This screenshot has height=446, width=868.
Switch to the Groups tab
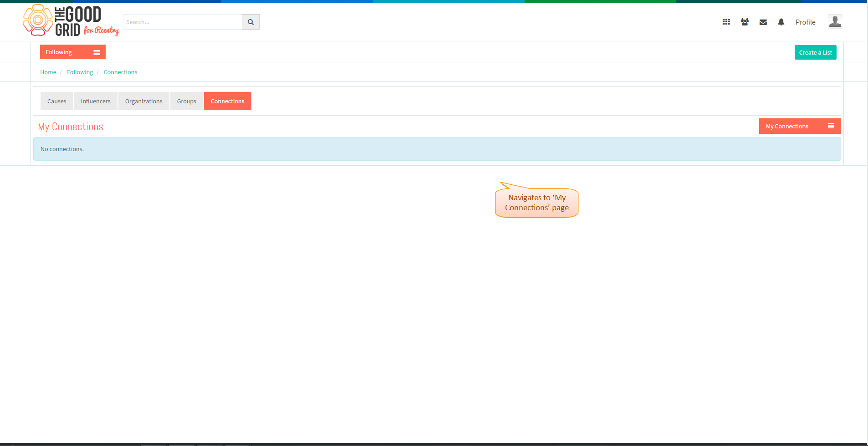click(x=187, y=101)
